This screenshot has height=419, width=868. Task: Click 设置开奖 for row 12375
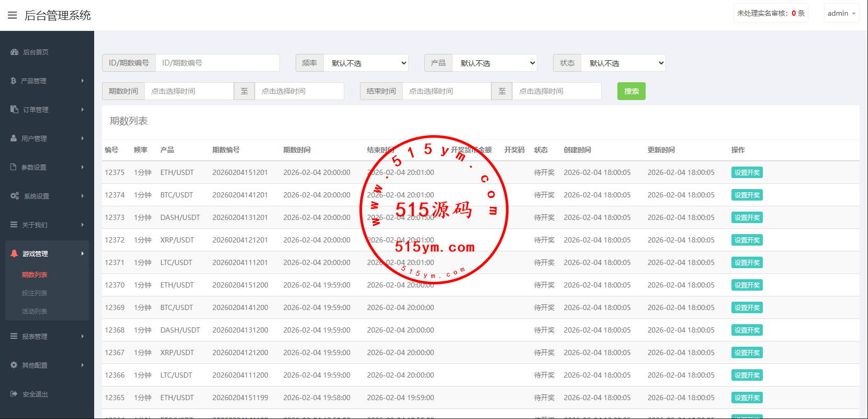tap(747, 172)
